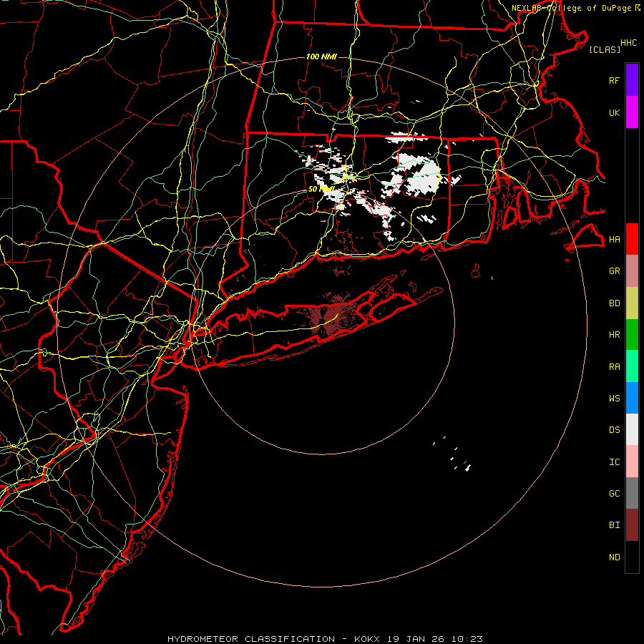Viewport: 644px width, 644px height.
Task: Click the brown BI legend swatch
Action: tap(632, 525)
